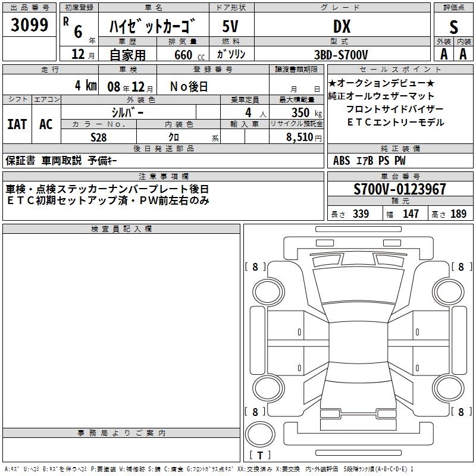The height and width of the screenshot is (476, 476).
Task: Select the "注意事項欄" header
Action: [x=163, y=176]
